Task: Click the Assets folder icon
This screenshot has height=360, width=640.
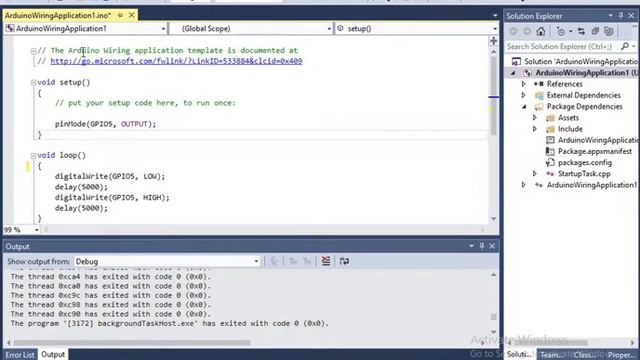Action: [550, 118]
